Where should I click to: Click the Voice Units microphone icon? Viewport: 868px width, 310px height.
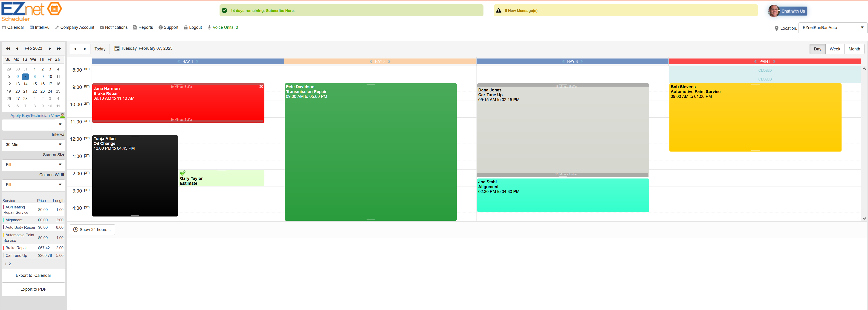(x=209, y=27)
